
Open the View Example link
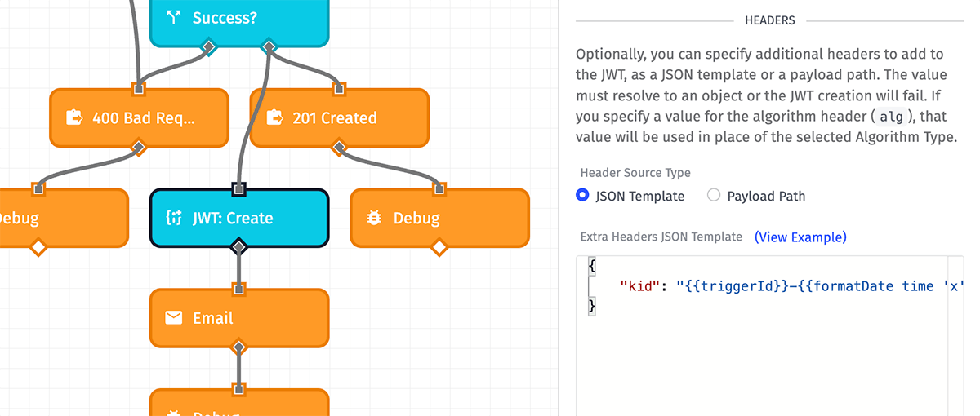800,237
